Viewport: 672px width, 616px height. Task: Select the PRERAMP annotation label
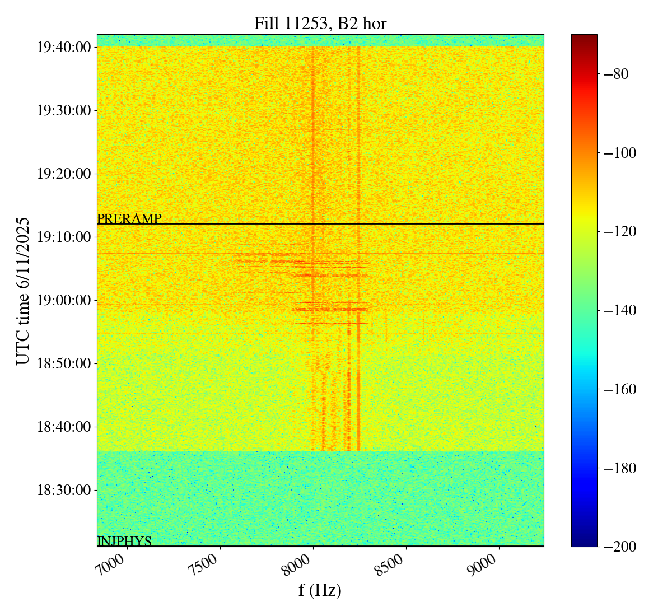point(129,218)
